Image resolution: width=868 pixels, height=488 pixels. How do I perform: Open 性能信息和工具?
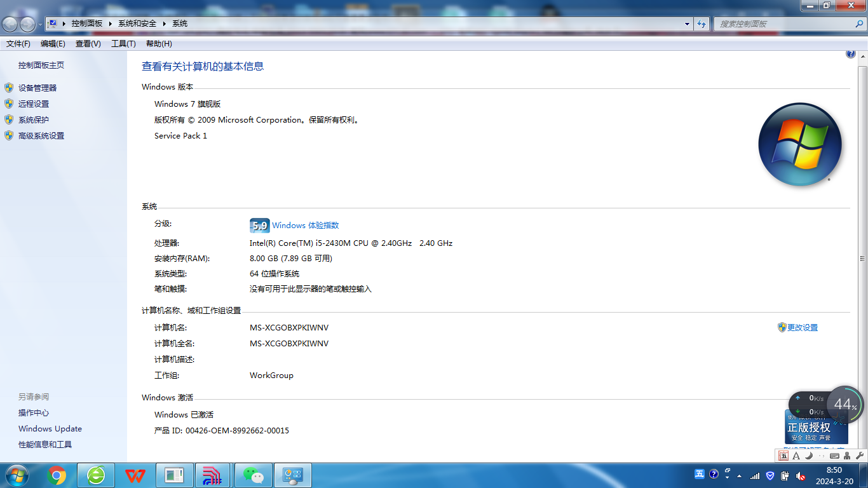tap(45, 445)
